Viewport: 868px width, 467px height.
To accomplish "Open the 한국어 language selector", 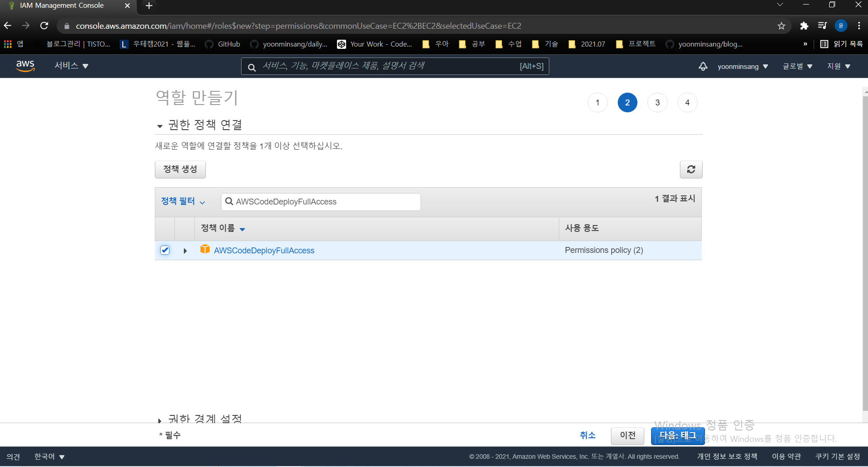I will [x=49, y=457].
